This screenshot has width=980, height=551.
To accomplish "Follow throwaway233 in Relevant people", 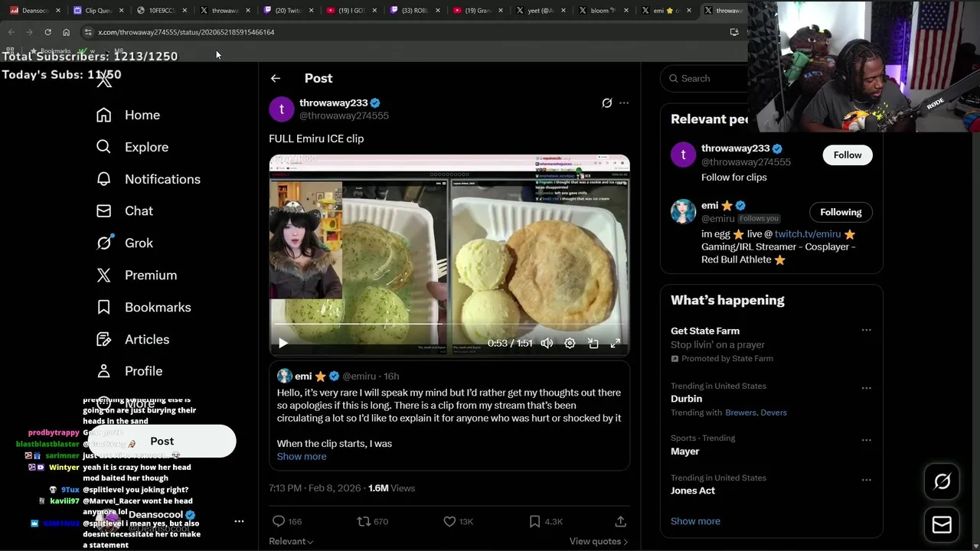I will coord(848,155).
